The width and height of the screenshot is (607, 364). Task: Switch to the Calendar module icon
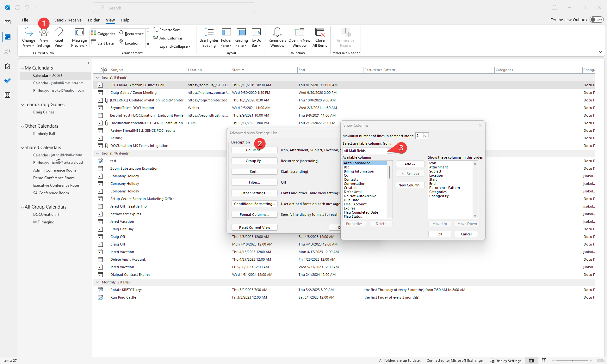pos(8,37)
